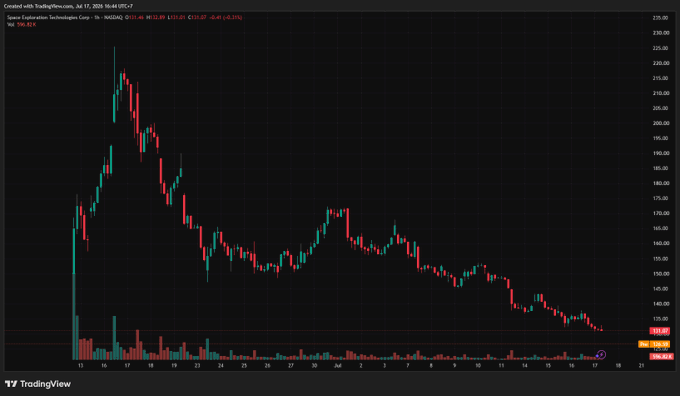Click the date 26 on the time axis
The height and width of the screenshot is (396, 680).
tap(268, 366)
